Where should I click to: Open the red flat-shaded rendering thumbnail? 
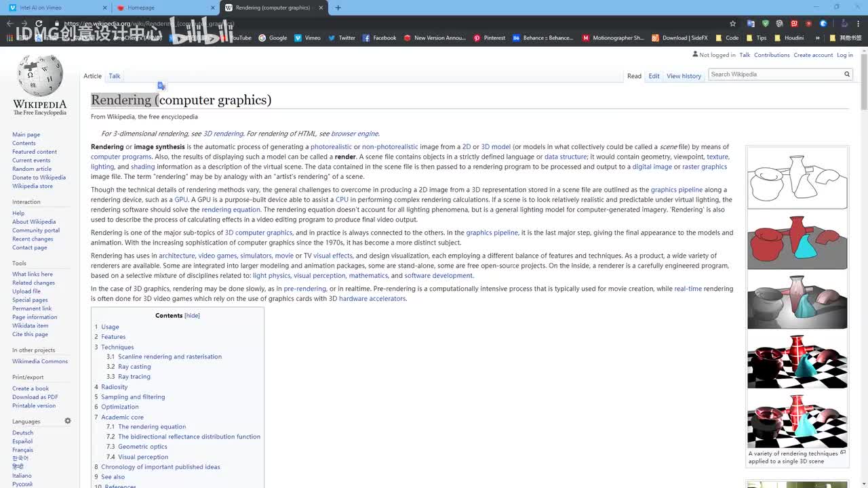click(797, 241)
